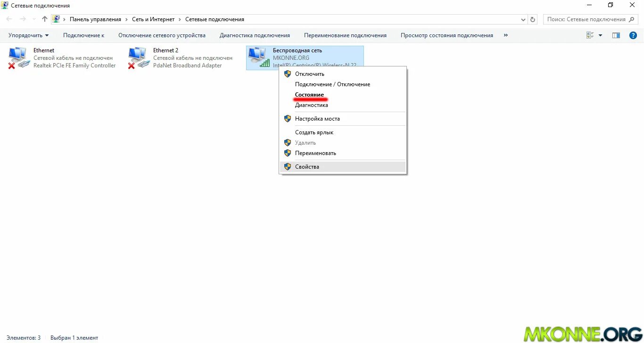
Task: Click the Сетевые подключения breadcrumb
Action: tap(215, 19)
